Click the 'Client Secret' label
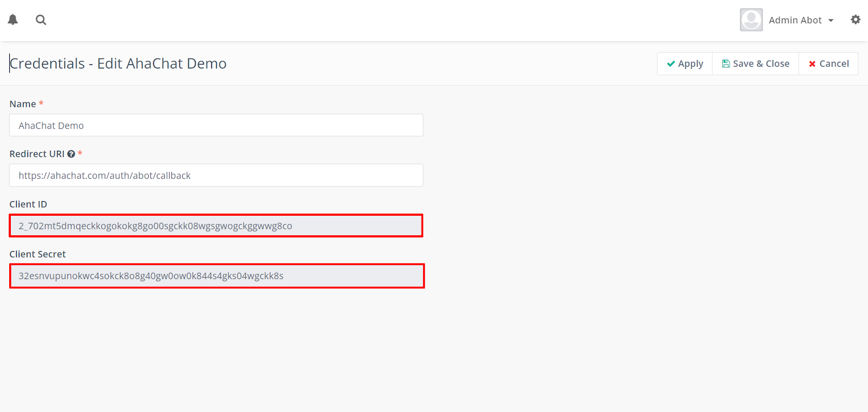The height and width of the screenshot is (412, 868). click(37, 254)
